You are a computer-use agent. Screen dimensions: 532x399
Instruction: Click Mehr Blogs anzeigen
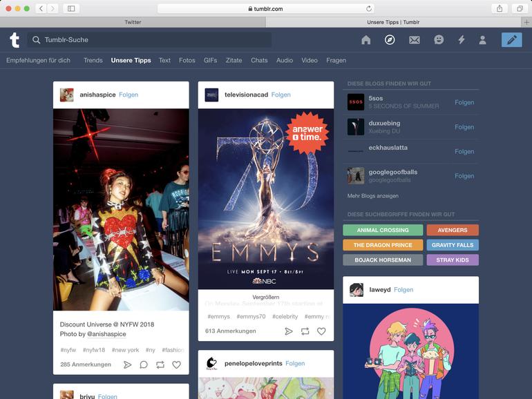(x=373, y=196)
